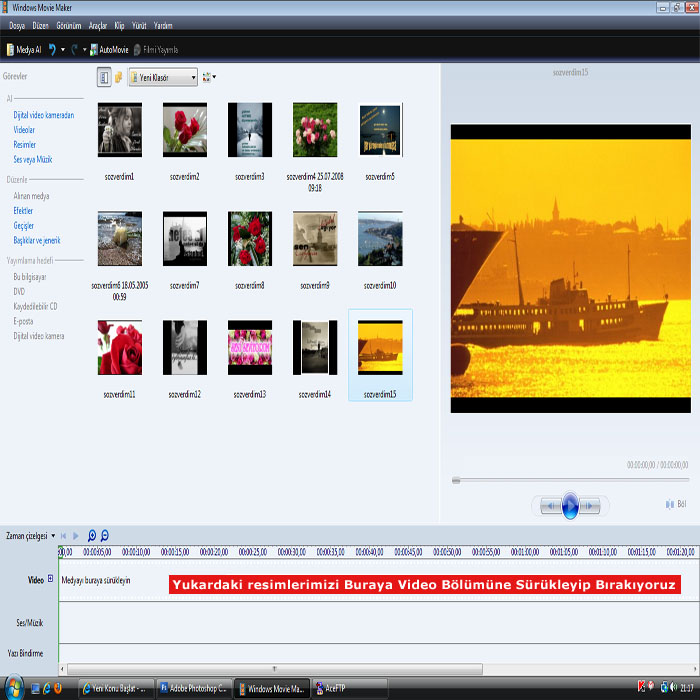
Task: Open the thumbnail view options dropdown
Action: [x=209, y=77]
